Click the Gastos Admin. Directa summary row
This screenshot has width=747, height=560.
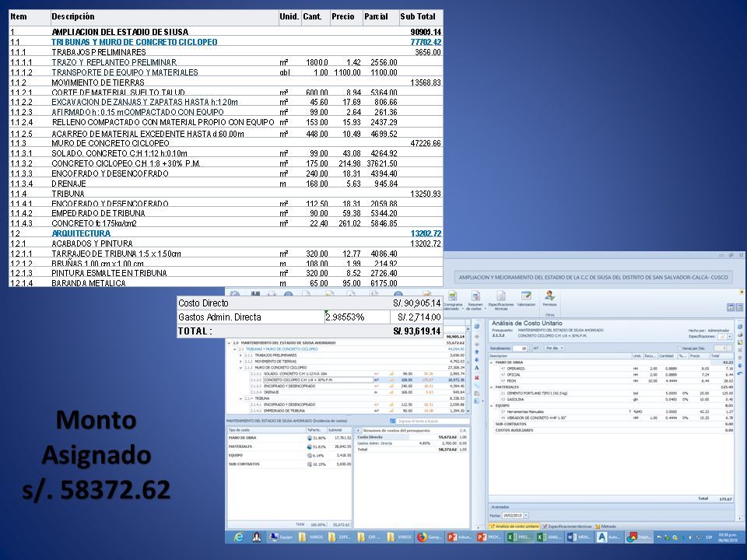tap(412, 443)
